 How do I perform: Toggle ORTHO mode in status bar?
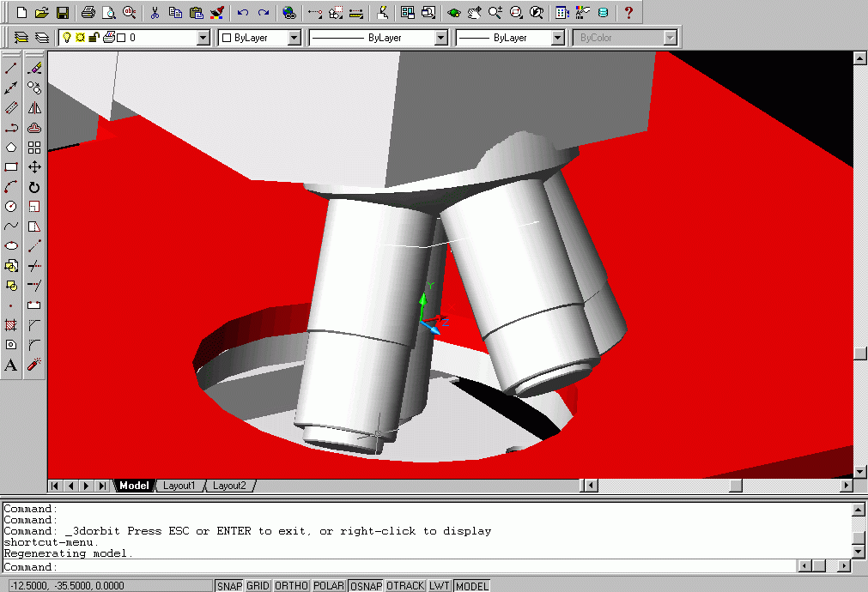(x=292, y=586)
